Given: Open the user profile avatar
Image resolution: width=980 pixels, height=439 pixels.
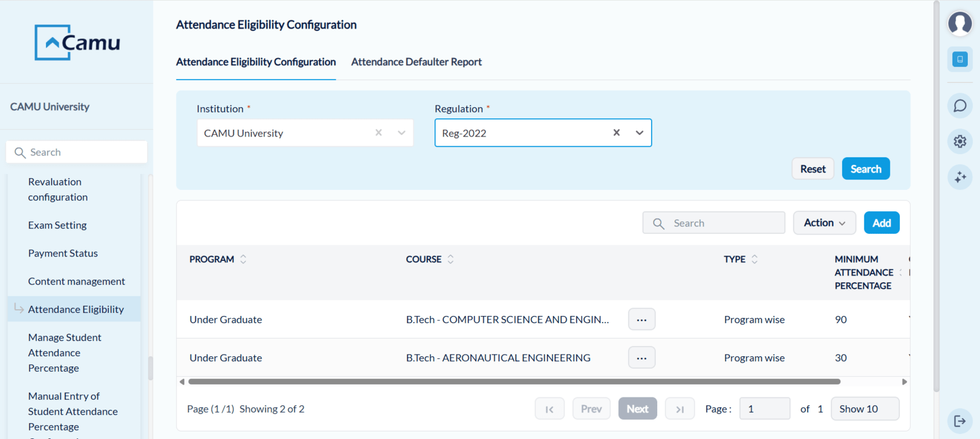Looking at the screenshot, I should 960,23.
